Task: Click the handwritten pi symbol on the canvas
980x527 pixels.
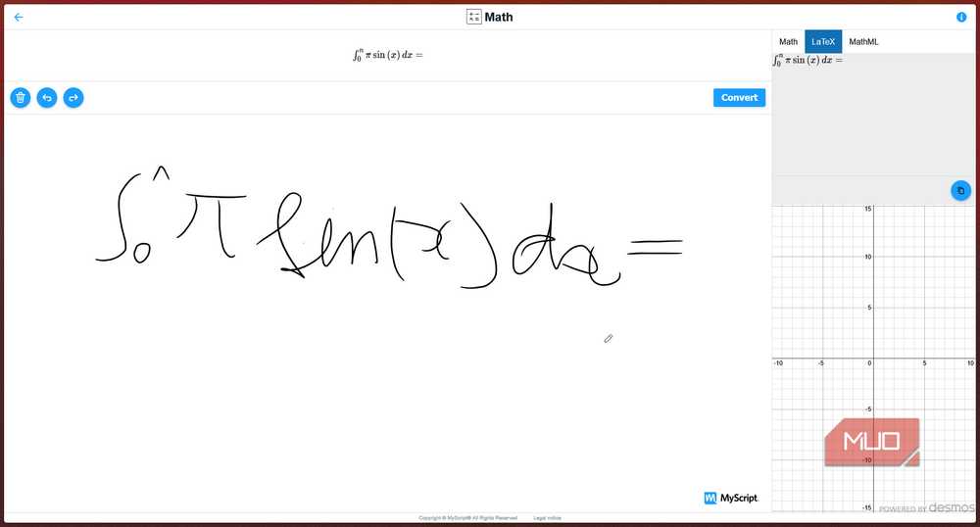Action: 212,224
